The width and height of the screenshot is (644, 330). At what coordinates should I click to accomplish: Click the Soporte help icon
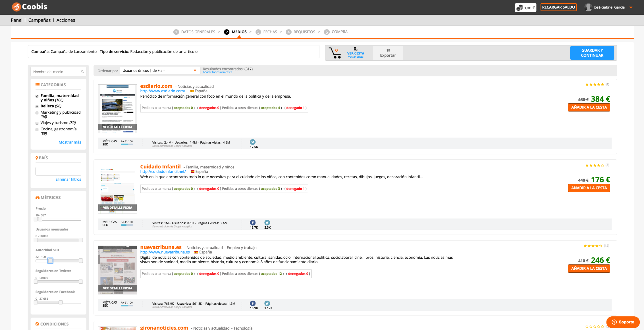(614, 322)
